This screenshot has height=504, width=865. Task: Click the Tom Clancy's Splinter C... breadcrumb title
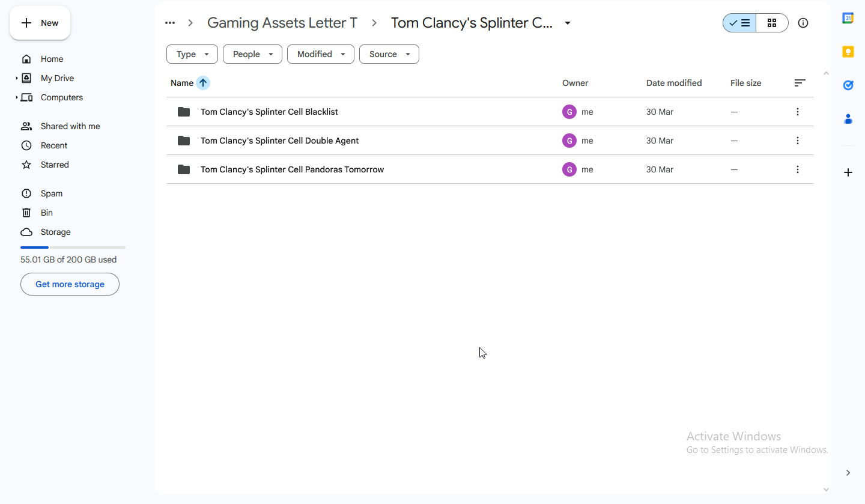[472, 23]
